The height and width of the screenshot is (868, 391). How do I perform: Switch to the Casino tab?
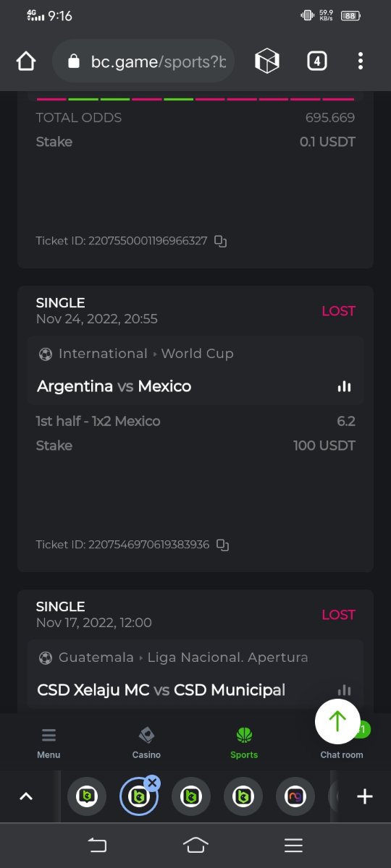[146, 743]
